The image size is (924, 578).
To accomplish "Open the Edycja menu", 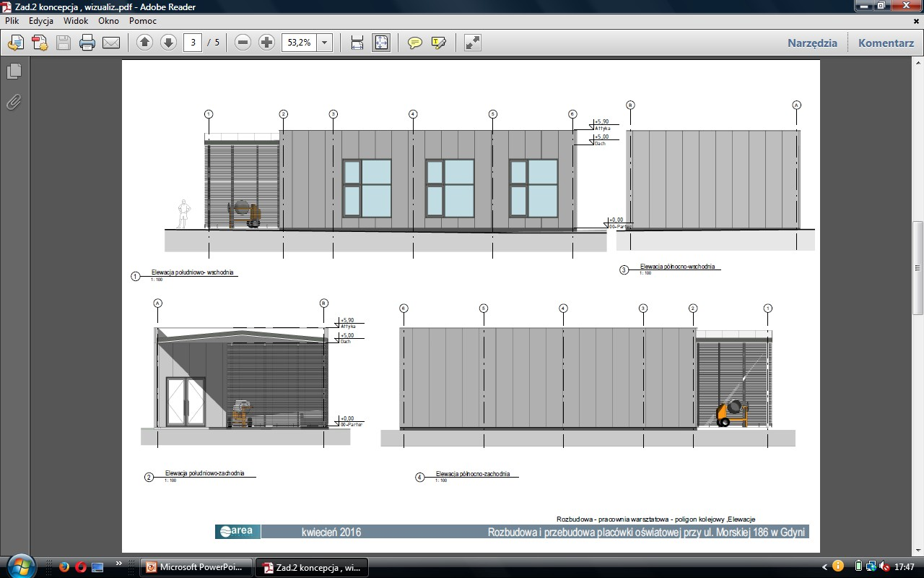I will tap(41, 21).
